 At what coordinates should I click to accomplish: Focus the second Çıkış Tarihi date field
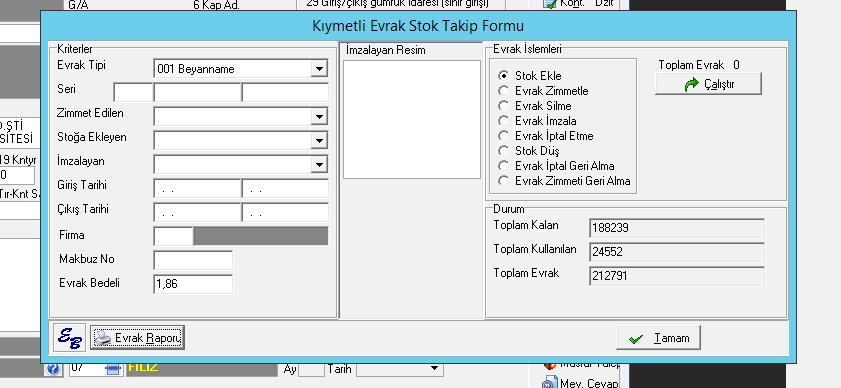(285, 213)
